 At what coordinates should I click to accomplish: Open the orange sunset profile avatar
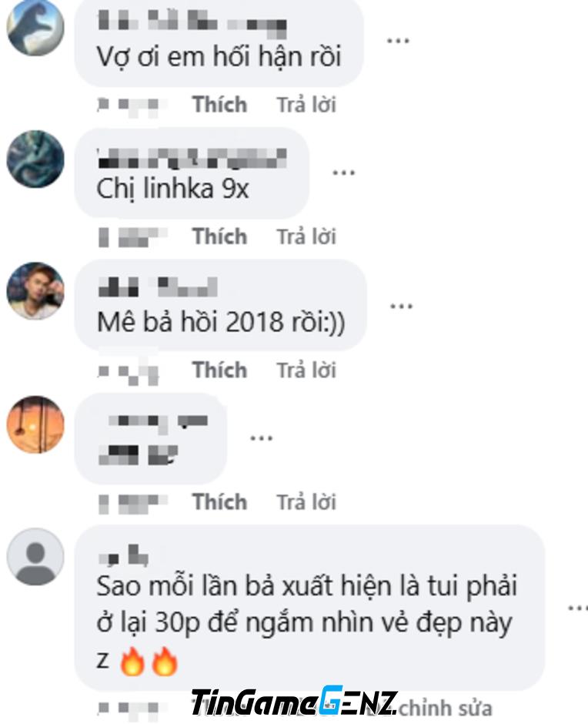35,424
